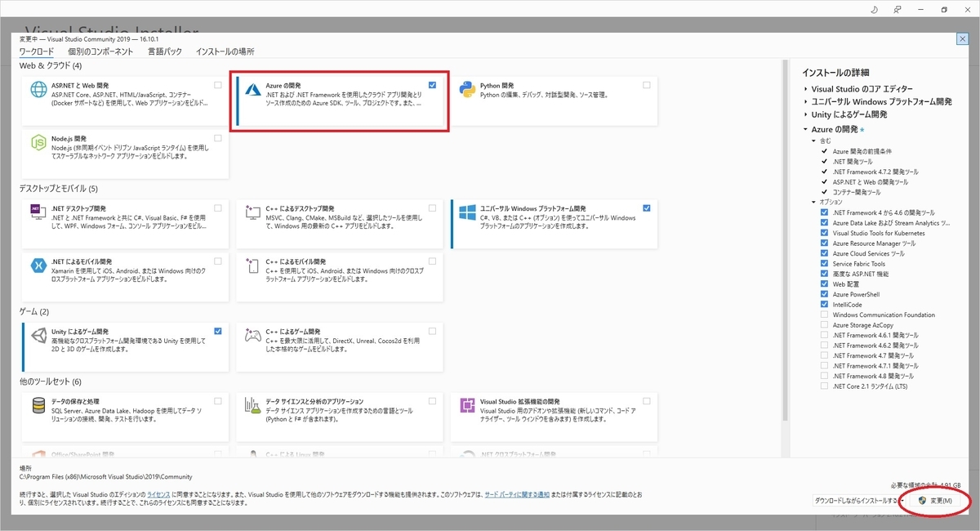
Task: Click the Python 開発 logo icon
Action: tap(467, 90)
